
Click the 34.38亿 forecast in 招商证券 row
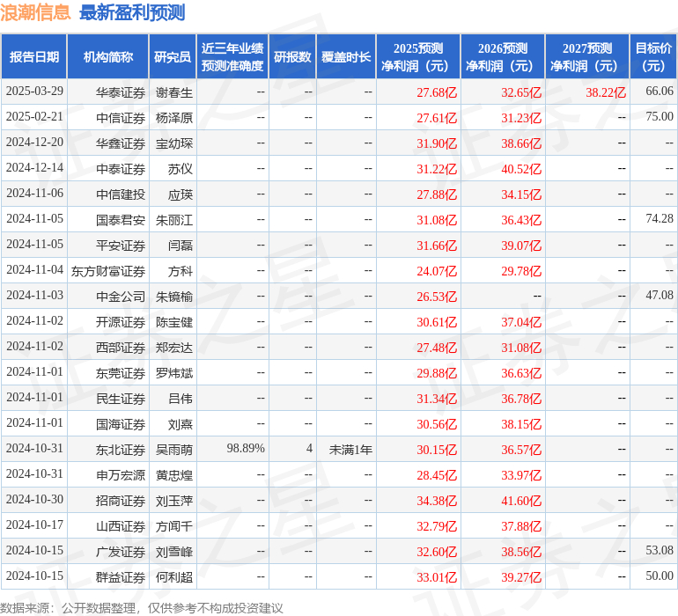[437, 501]
